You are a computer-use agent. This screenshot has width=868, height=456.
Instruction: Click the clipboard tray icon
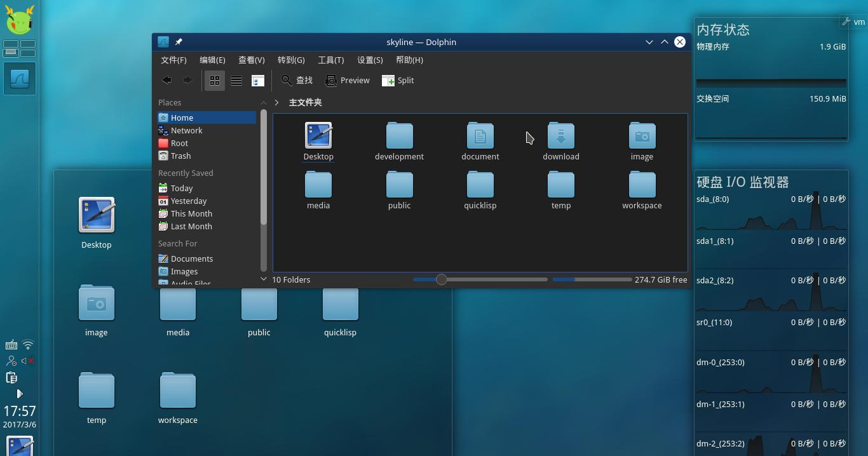11,377
